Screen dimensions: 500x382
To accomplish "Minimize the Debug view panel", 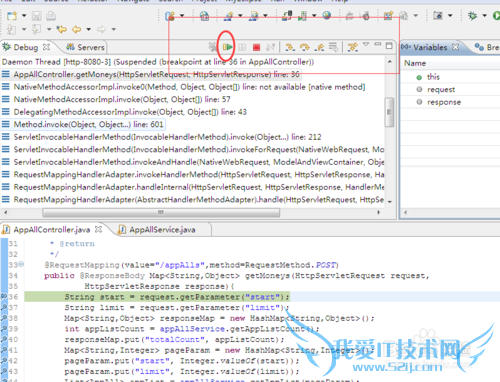I will point(378,44).
